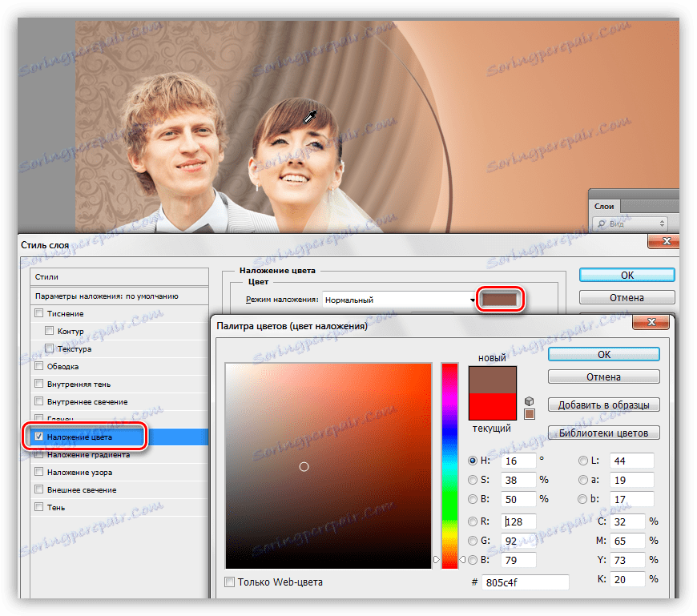Click Добавить в образцы button
The width and height of the screenshot is (697, 616).
(603, 405)
